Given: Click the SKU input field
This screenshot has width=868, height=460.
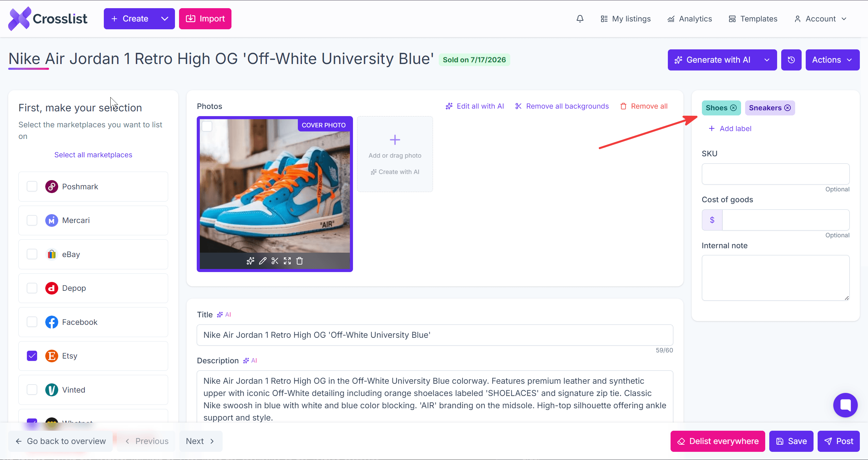Looking at the screenshot, I should point(776,174).
